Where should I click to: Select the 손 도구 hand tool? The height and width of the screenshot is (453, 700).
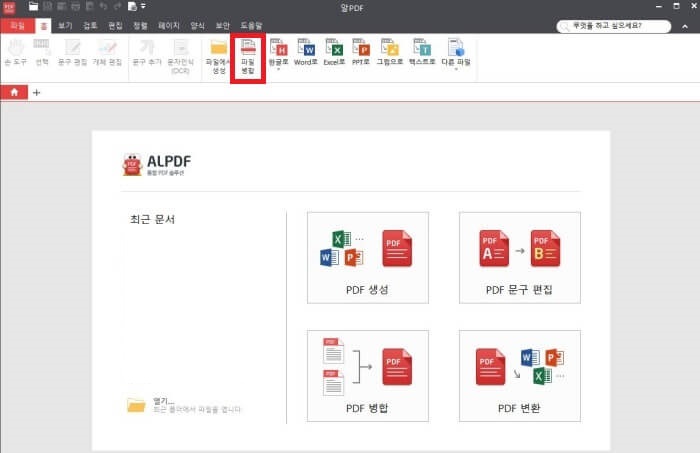tap(16, 53)
